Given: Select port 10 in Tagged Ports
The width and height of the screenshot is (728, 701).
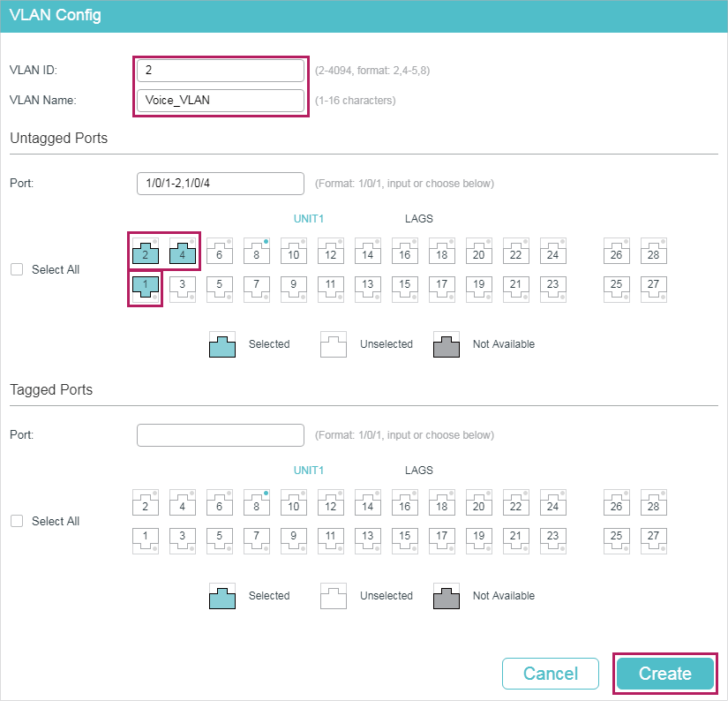Looking at the screenshot, I should tap(294, 503).
